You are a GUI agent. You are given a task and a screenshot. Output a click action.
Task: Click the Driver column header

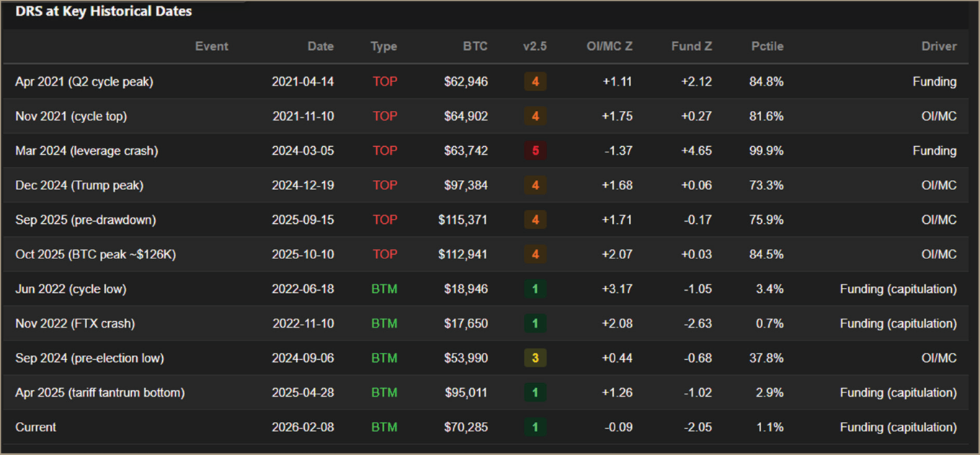[939, 46]
